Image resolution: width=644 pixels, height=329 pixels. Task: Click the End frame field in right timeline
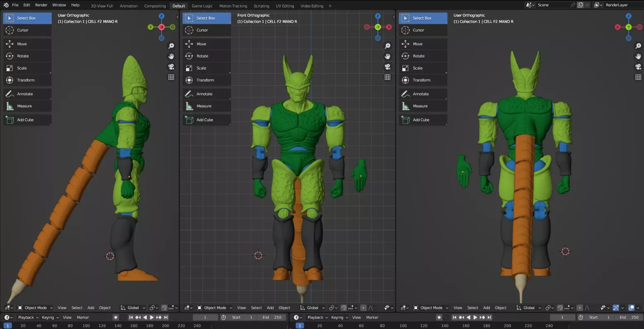click(x=629, y=317)
